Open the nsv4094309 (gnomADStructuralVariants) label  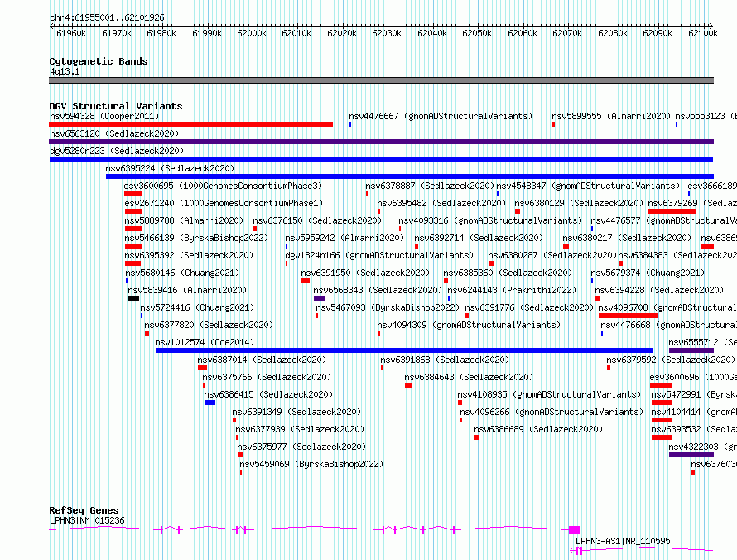tap(469, 325)
